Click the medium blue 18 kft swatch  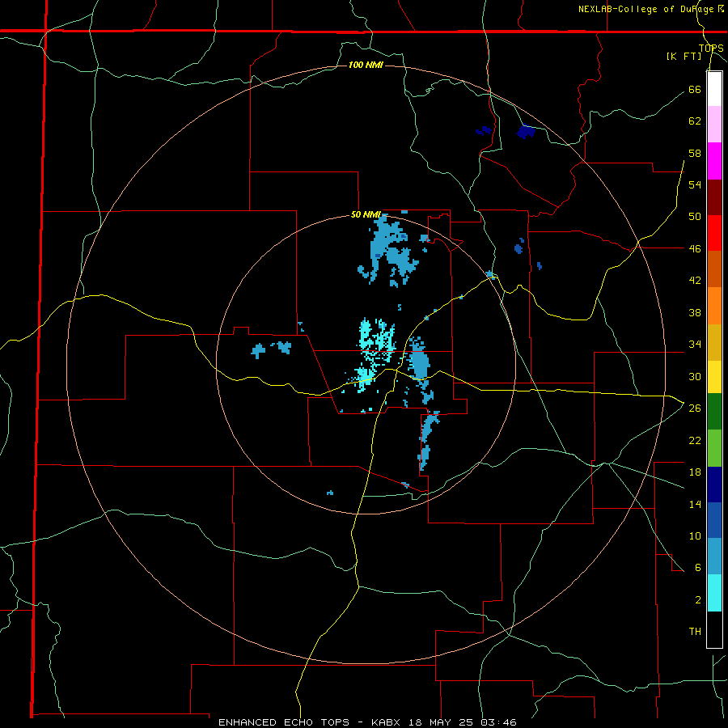coord(714,520)
